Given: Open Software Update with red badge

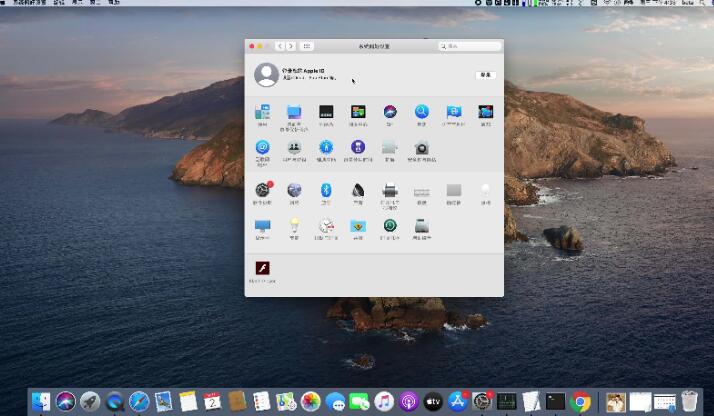Looking at the screenshot, I should (263, 190).
